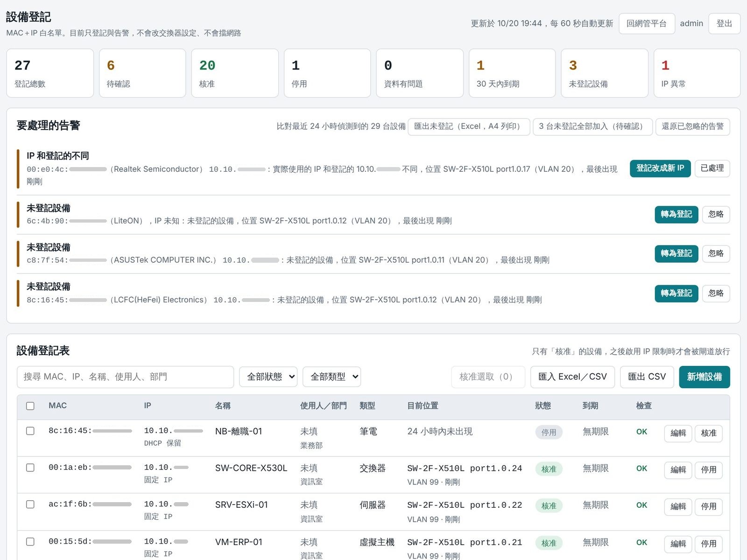Click 轉為登記 for the LiteON device

677,215
